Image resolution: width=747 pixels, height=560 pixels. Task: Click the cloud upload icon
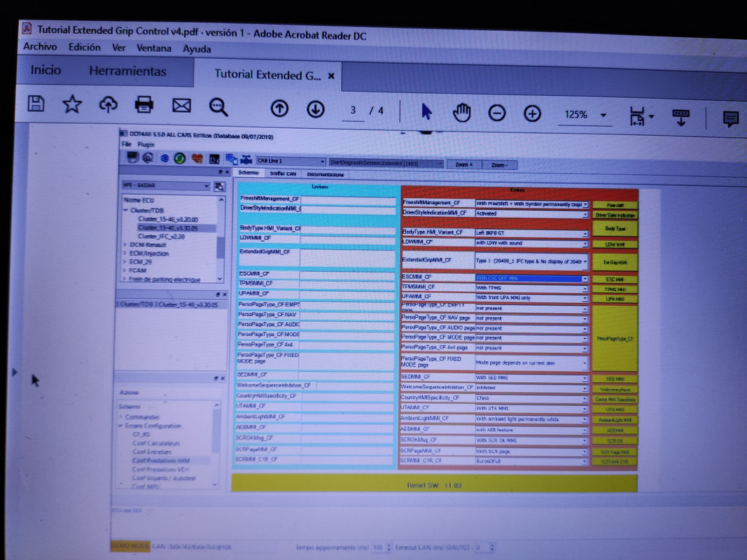(x=108, y=104)
